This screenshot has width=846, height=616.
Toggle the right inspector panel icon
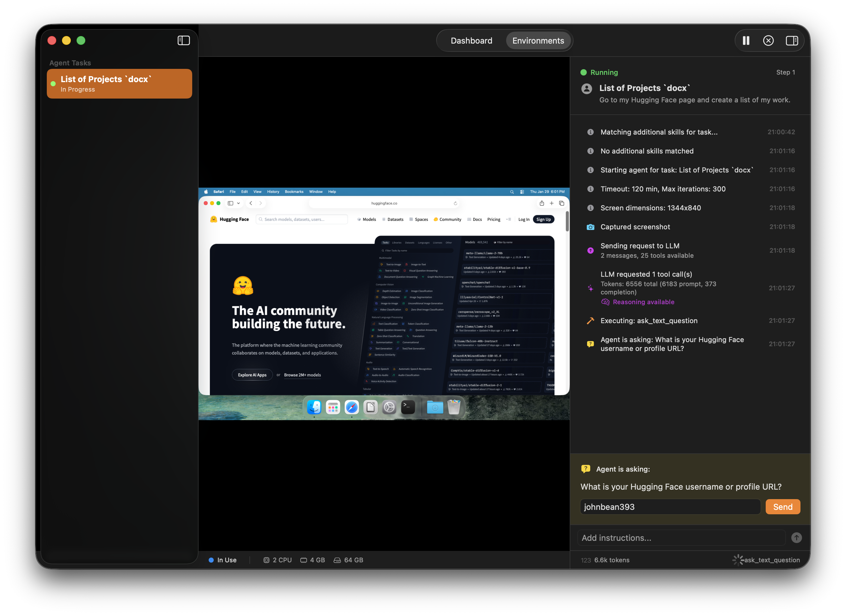(792, 41)
